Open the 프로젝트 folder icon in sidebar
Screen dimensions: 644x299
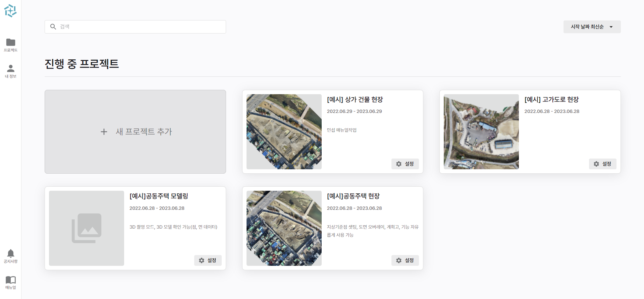11,43
